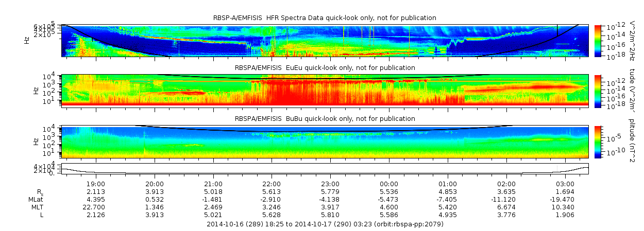Click the RBSPA/EMFISIS BuBu plot title
The height and width of the screenshot is (231, 644).
point(325,118)
